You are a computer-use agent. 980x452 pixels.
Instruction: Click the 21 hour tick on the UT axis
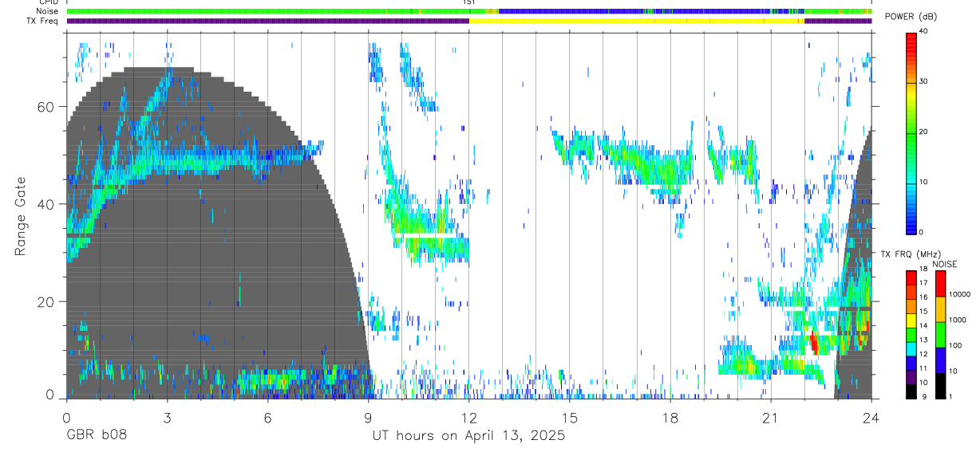tap(771, 417)
